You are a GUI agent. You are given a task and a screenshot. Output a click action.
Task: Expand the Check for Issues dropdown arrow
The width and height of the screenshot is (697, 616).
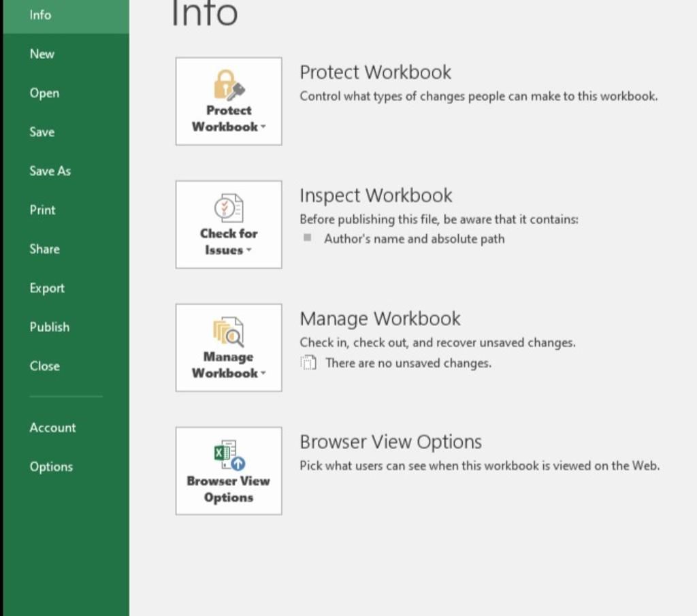[249, 250]
